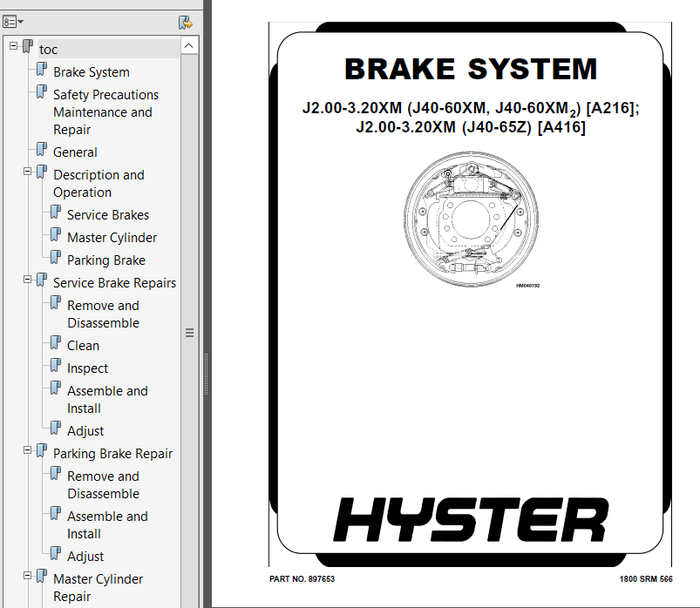700x608 pixels.
Task: Click the bookmark icon beside Brake System
Action: (x=42, y=69)
